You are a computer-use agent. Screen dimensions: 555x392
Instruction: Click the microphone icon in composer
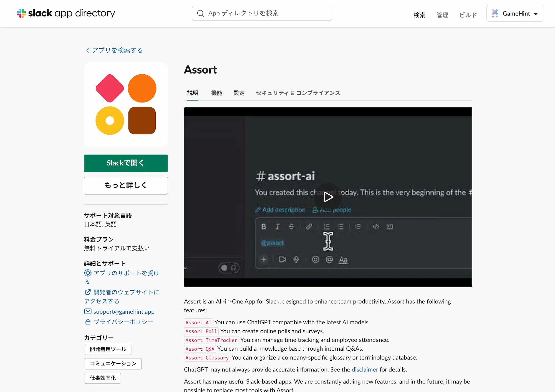[296, 259]
